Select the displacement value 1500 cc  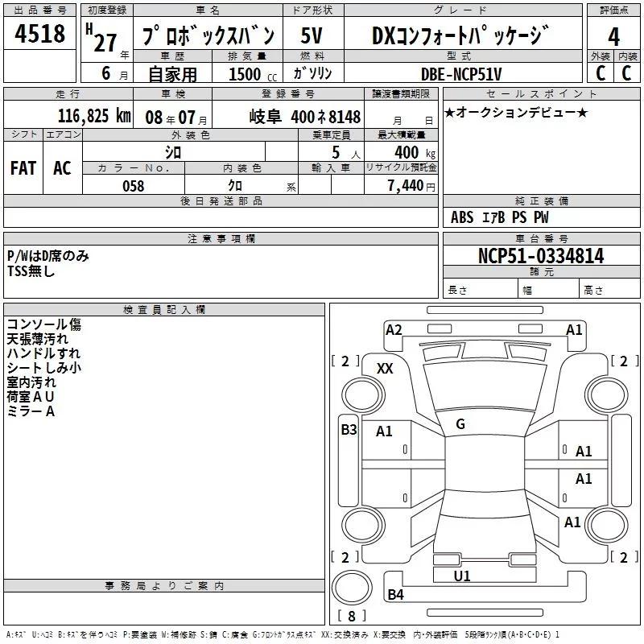(x=253, y=74)
